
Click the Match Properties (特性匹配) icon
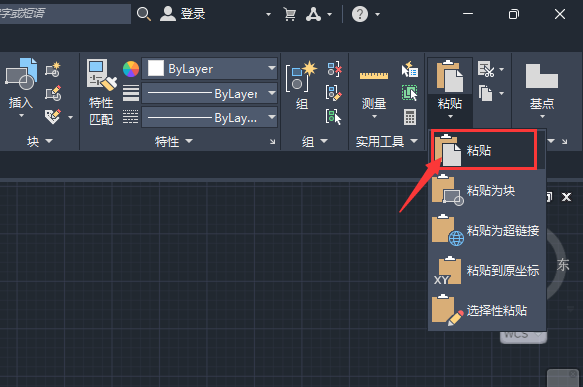pyautogui.click(x=101, y=75)
